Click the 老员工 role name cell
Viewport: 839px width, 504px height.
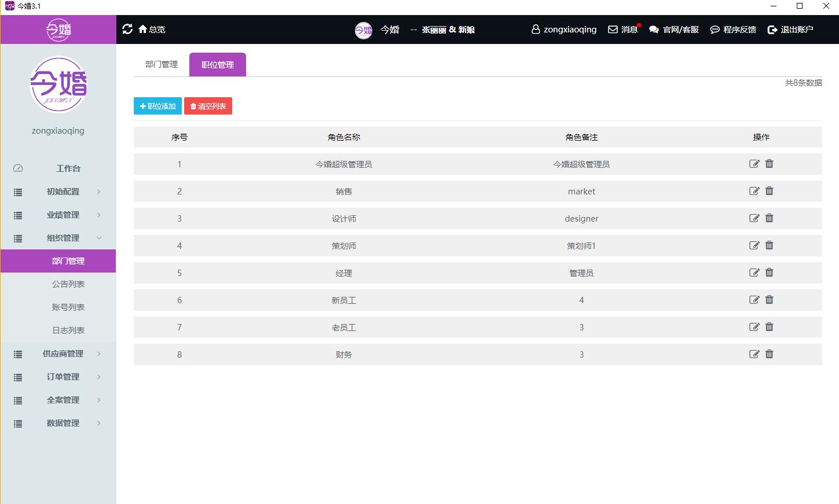pos(344,328)
